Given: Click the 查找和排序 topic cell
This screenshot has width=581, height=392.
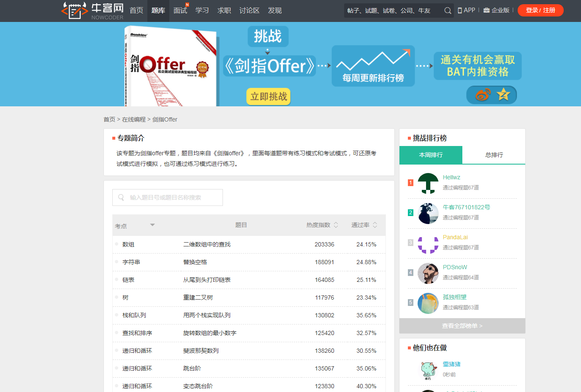Looking at the screenshot, I should click(x=137, y=333).
